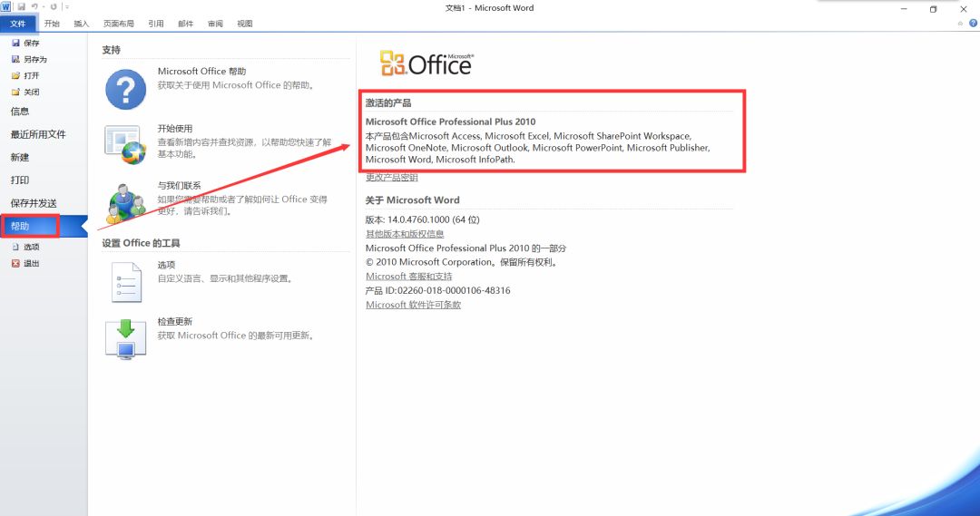Switch to the 视图 ribbon tab
Screen dimensions: 980x516
(x=244, y=24)
